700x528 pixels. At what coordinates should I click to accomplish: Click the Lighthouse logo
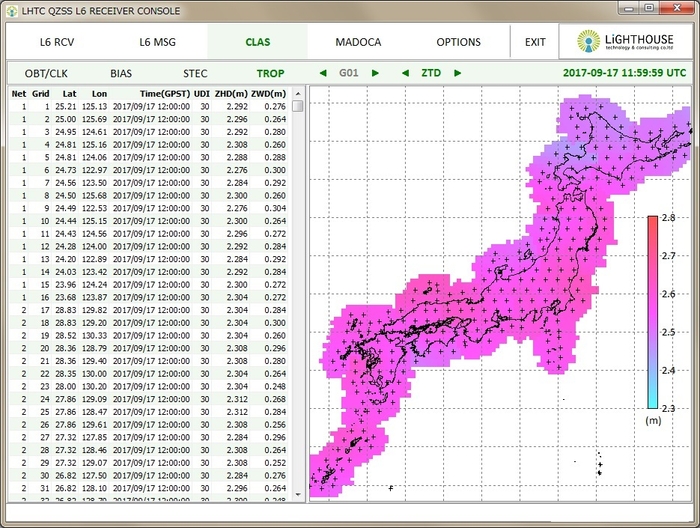point(631,42)
